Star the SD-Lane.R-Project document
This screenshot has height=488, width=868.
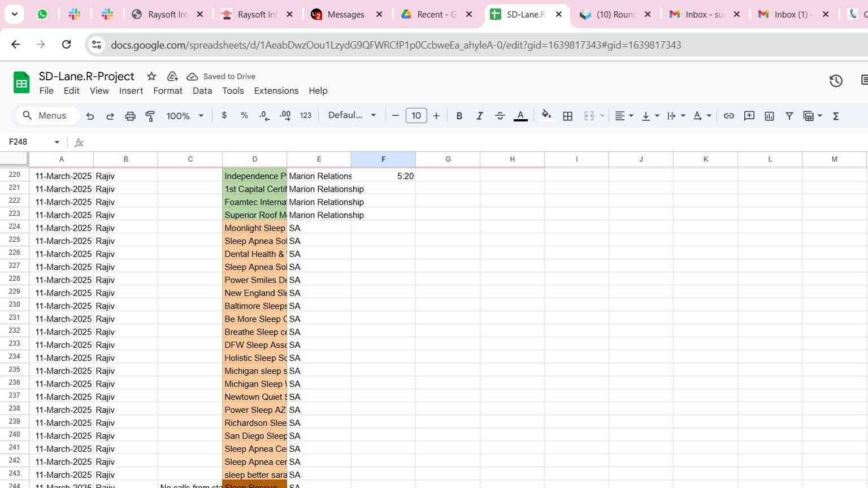[x=151, y=76]
